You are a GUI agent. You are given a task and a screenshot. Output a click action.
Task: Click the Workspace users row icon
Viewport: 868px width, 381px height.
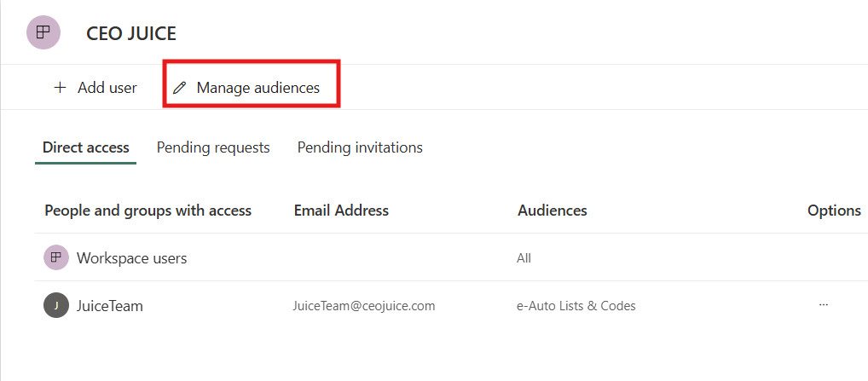(56, 257)
